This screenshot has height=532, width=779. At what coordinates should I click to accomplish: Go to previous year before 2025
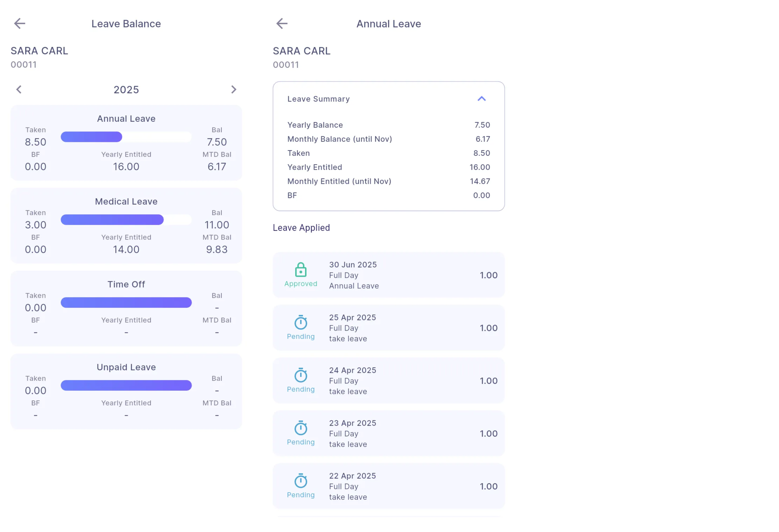pos(19,89)
